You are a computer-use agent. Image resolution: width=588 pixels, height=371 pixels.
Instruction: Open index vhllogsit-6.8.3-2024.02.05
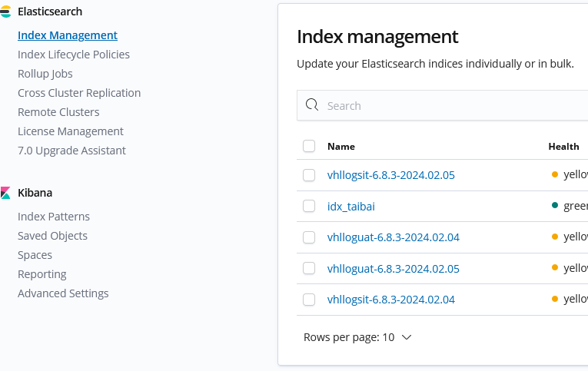click(x=390, y=175)
